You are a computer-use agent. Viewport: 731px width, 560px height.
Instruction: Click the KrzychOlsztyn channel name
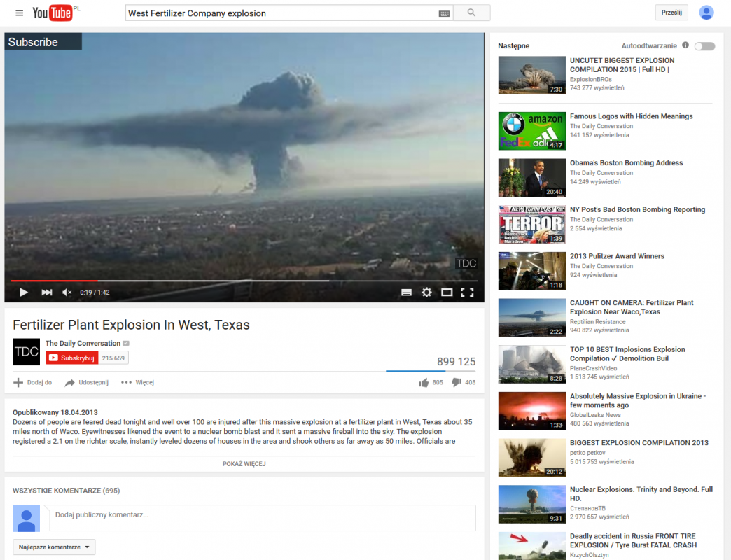(x=590, y=555)
